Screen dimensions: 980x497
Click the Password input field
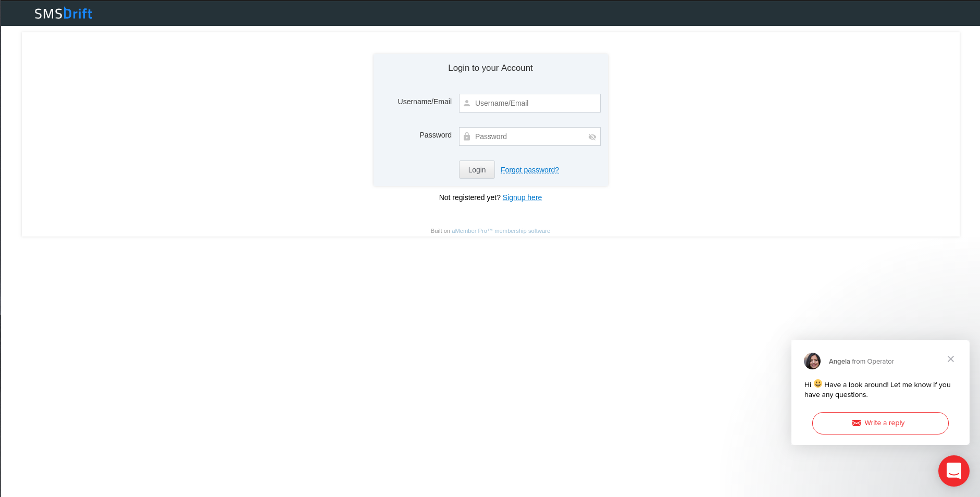529,136
